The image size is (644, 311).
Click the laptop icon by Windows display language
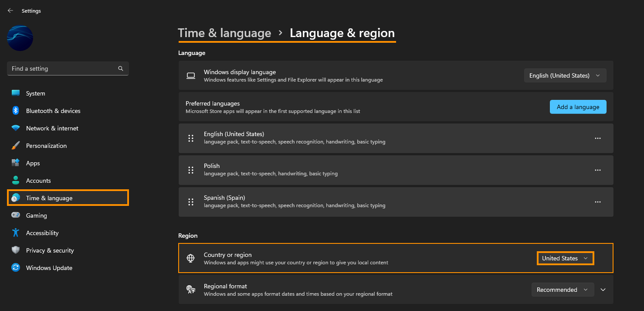(x=190, y=75)
